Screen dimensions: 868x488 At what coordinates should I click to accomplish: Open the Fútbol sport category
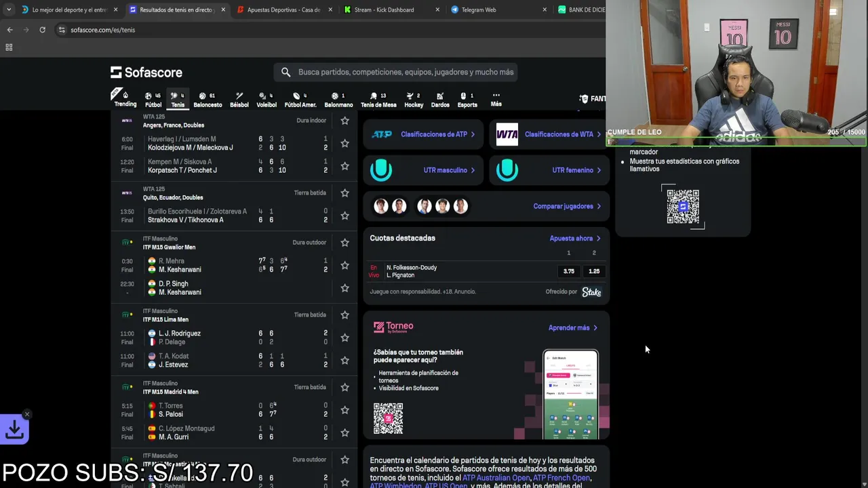[153, 100]
